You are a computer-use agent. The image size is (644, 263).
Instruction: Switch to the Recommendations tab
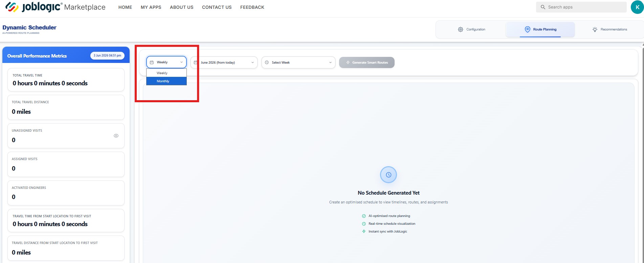[609, 29]
